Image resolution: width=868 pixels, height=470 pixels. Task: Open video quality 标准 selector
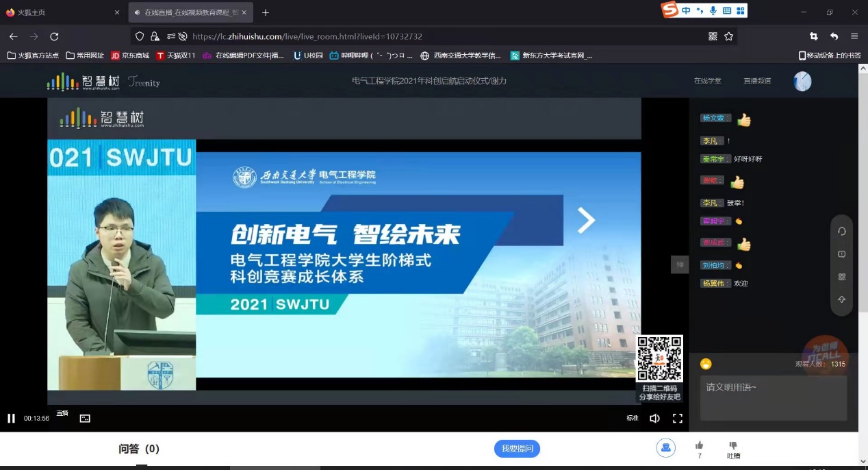click(x=632, y=418)
